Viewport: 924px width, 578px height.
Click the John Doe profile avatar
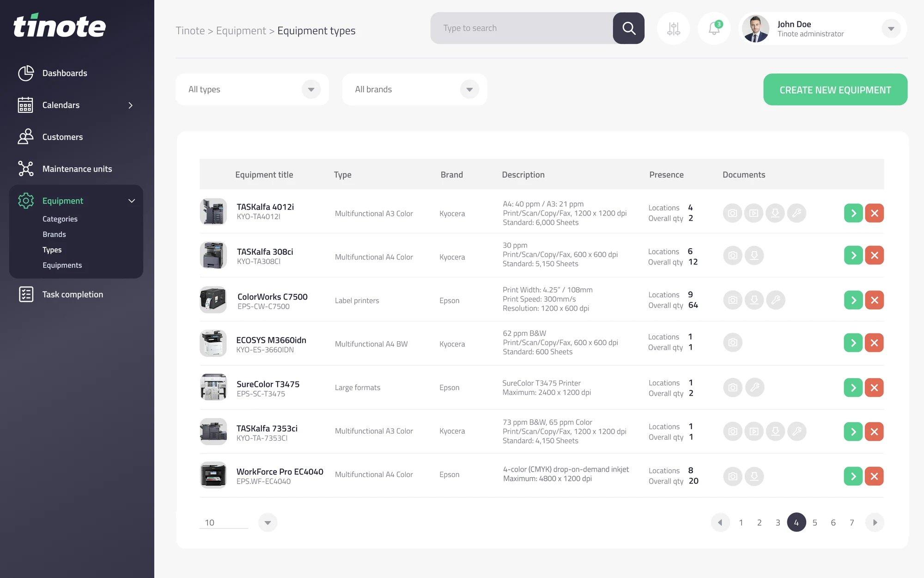(x=755, y=29)
